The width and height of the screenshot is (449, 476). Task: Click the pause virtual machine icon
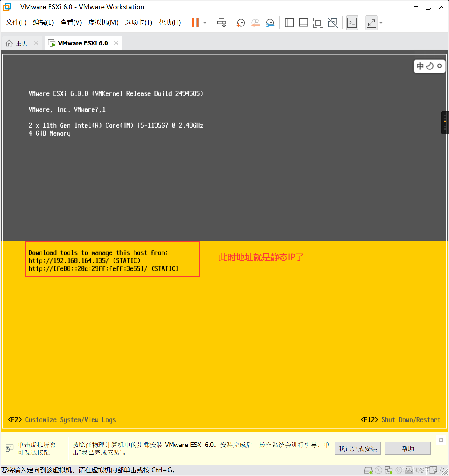click(195, 23)
